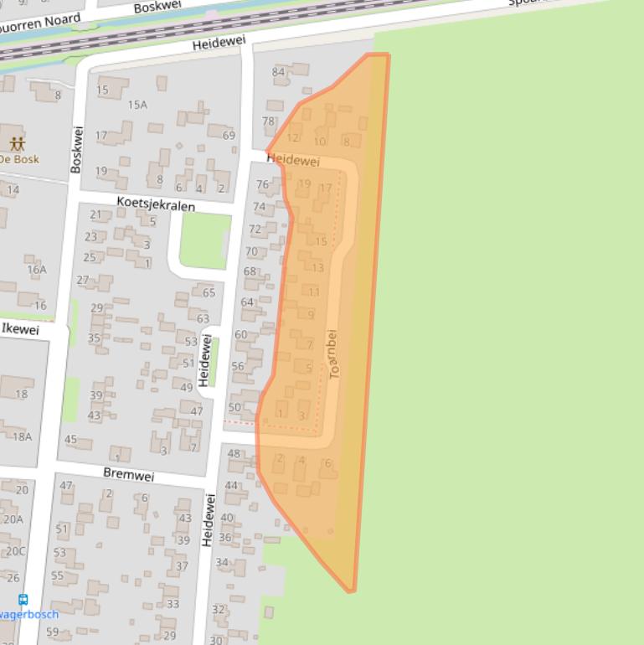This screenshot has height=645, width=644.
Task: Click the De Bosk community place icon
Action: [x=17, y=143]
